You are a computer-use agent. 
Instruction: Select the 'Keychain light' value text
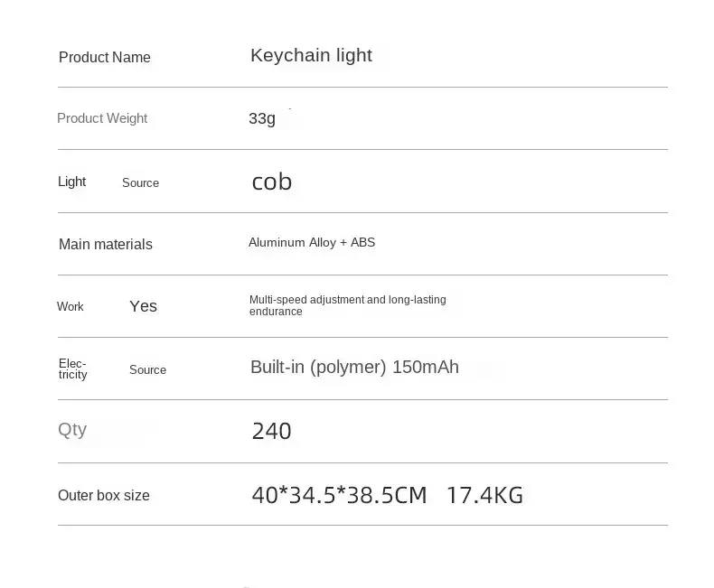[x=311, y=55]
